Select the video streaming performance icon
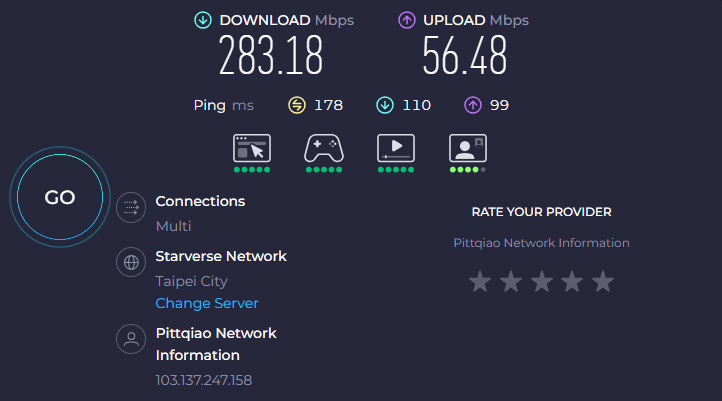This screenshot has width=722, height=401. [396, 148]
